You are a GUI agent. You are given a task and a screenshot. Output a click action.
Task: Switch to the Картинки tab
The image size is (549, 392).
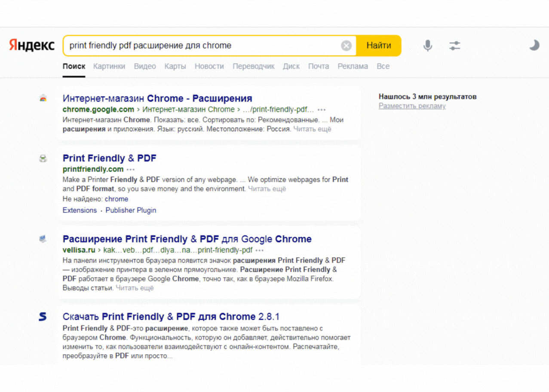point(109,66)
